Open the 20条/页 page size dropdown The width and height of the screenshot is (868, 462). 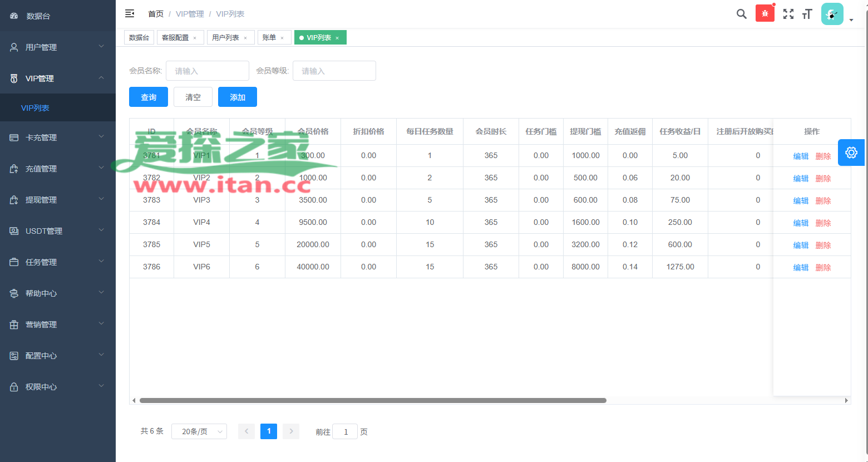199,431
